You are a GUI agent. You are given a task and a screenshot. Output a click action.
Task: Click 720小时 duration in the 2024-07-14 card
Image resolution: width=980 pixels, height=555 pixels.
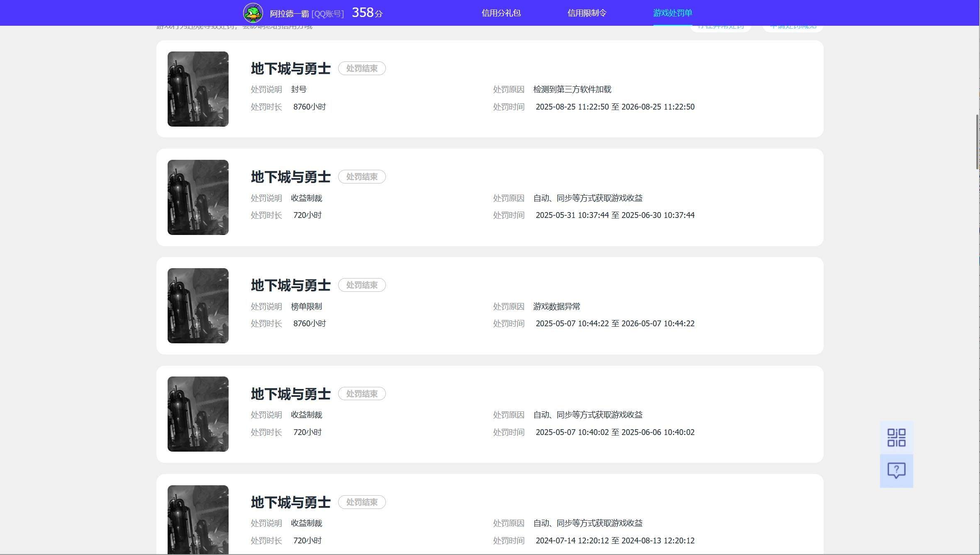point(307,540)
